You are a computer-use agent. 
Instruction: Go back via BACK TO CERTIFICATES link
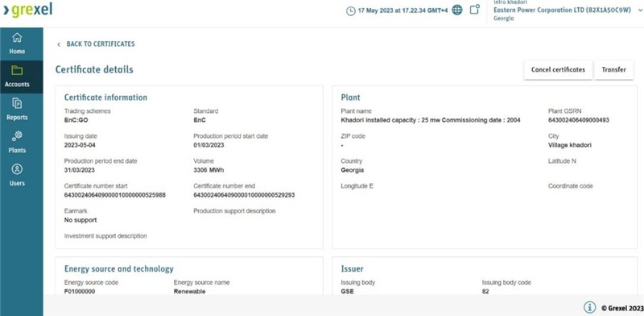[101, 44]
